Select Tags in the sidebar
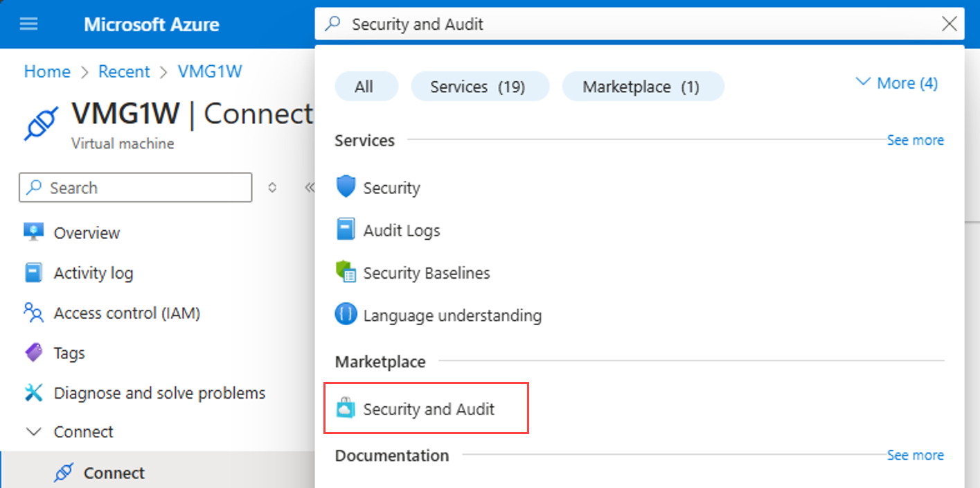The image size is (980, 488). pos(69,354)
